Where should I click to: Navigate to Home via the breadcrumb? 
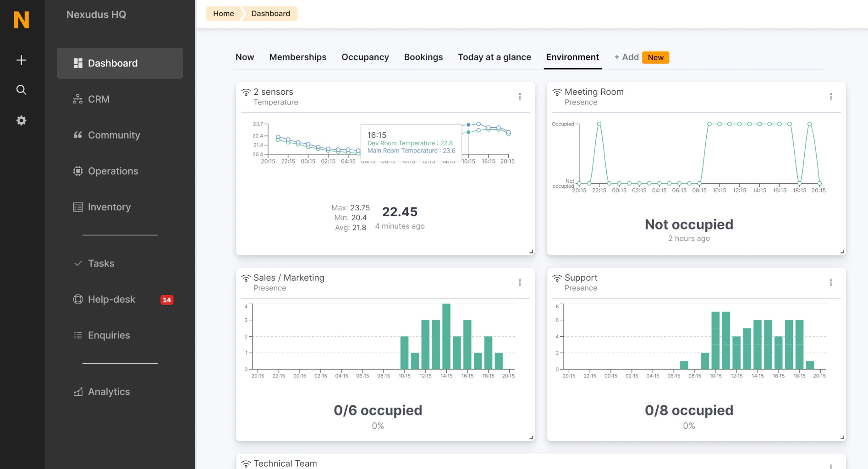coord(223,13)
